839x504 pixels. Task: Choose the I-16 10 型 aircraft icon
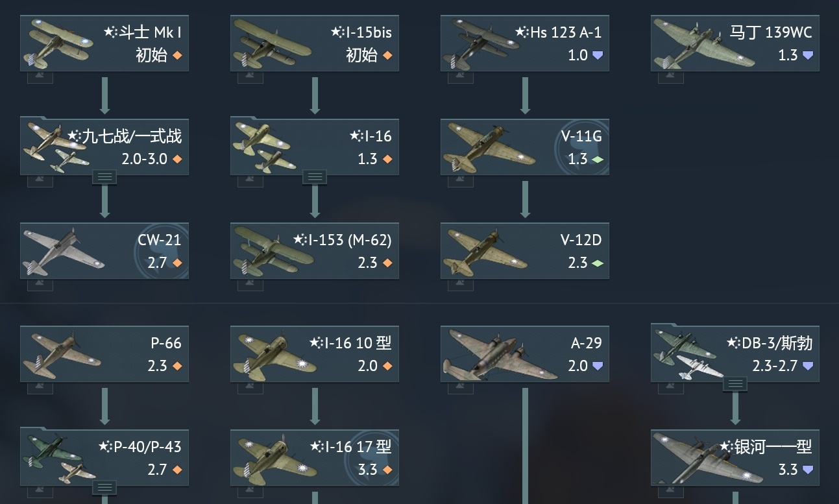(315, 354)
